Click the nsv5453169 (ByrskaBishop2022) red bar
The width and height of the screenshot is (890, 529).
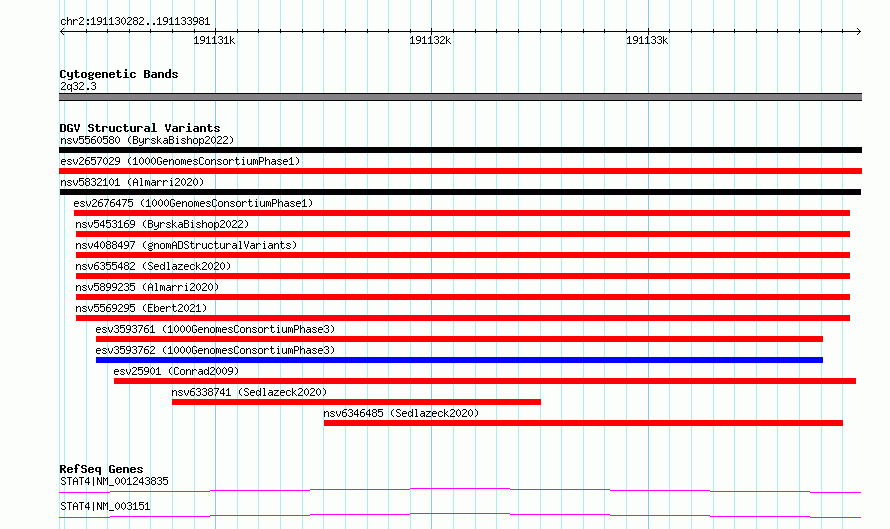tap(463, 234)
